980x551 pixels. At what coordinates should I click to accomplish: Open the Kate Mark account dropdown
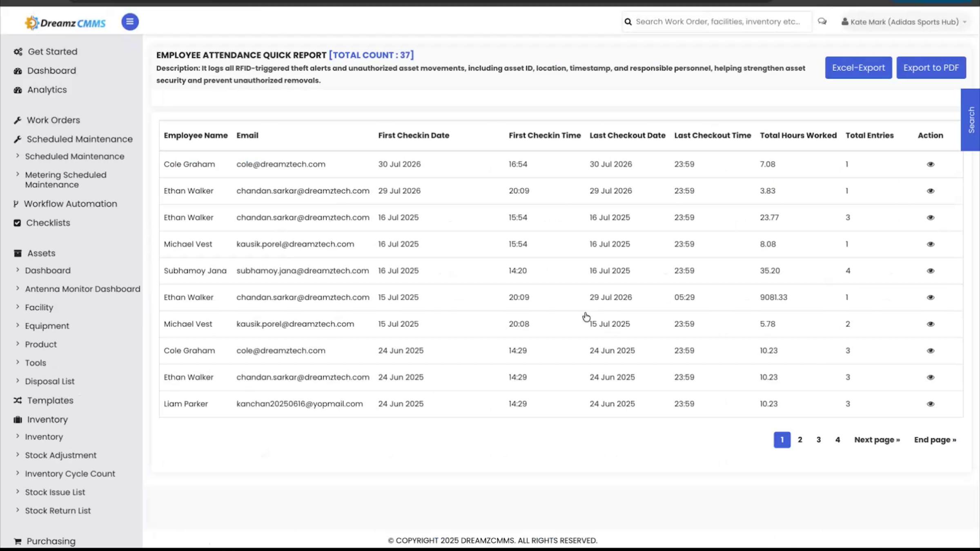(x=904, y=22)
